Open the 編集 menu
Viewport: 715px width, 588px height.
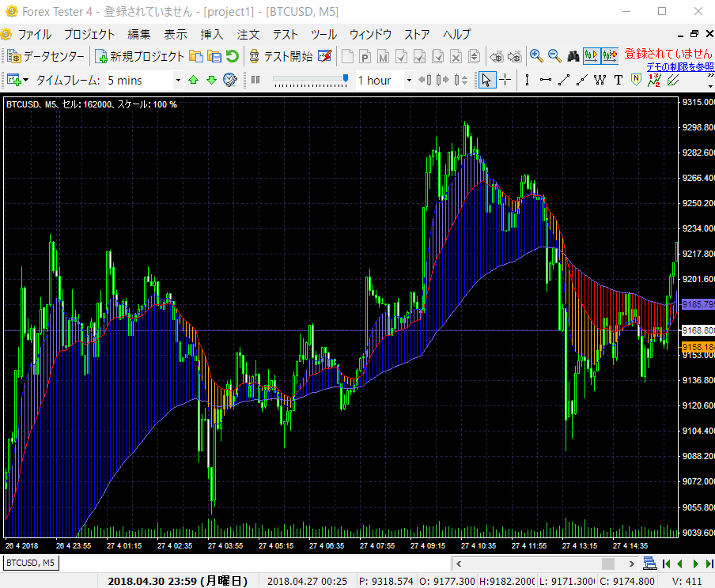coord(139,34)
